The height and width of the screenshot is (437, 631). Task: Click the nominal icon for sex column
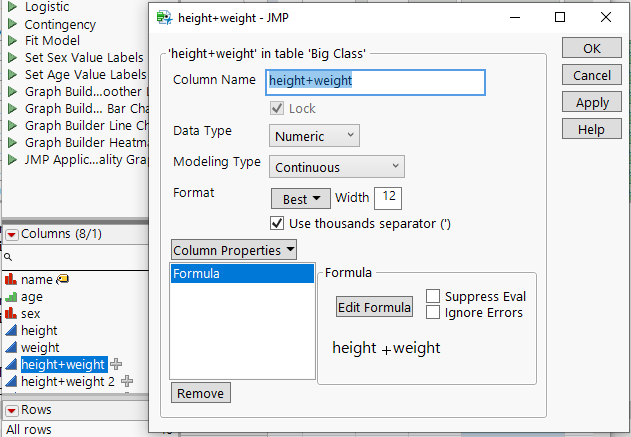tap(11, 314)
